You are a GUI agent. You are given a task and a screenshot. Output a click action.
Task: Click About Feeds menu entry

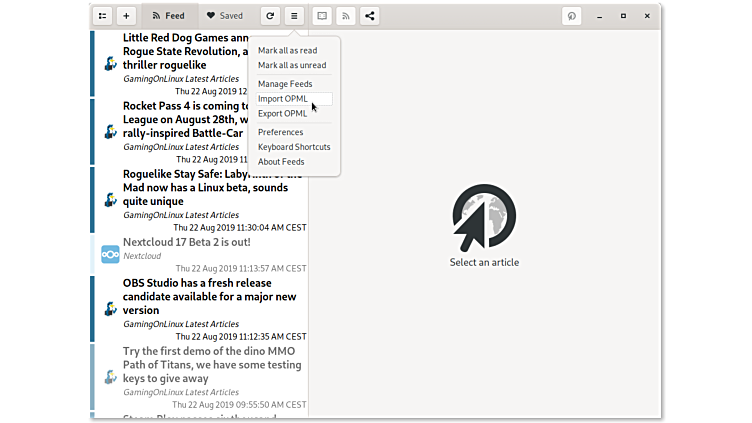tap(281, 162)
